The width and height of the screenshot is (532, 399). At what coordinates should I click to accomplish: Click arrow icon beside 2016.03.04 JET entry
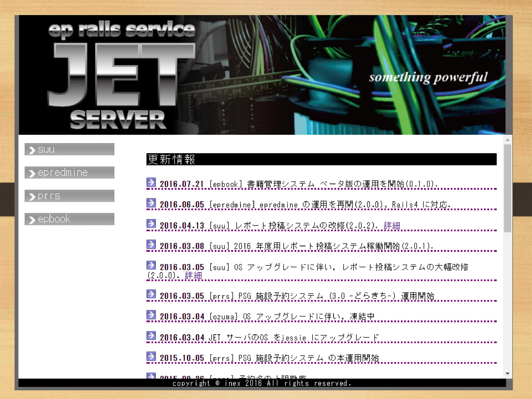(x=151, y=336)
